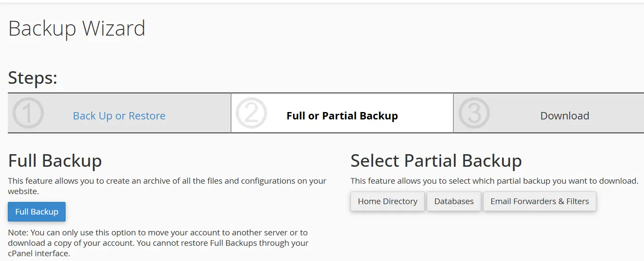Click the Full Backup section heading
The width and height of the screenshot is (644, 261).
coord(55,161)
